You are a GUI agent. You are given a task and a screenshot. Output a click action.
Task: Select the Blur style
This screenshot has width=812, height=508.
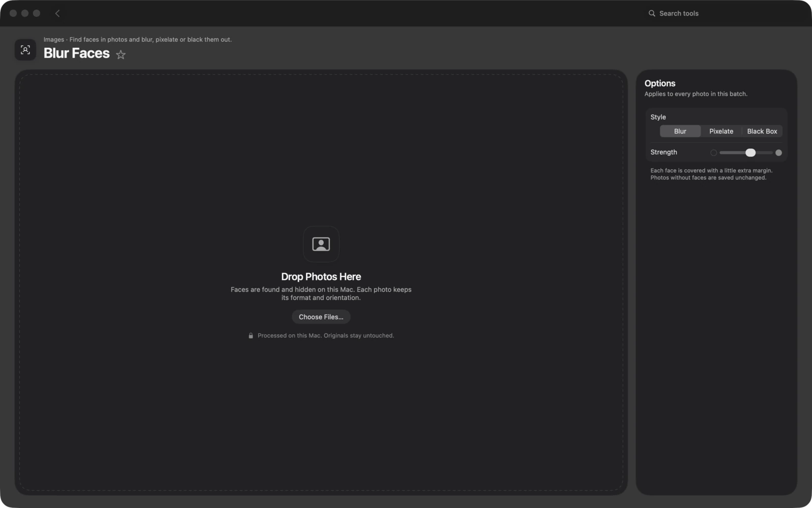(x=680, y=131)
